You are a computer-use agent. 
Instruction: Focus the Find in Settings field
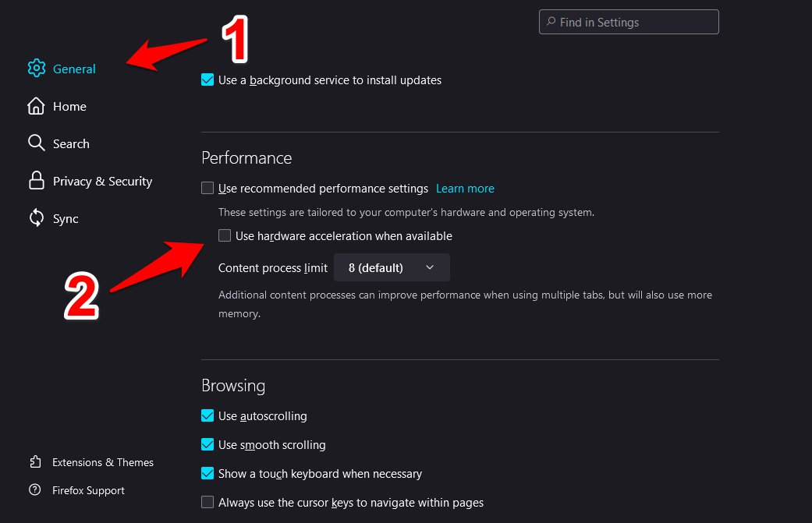pyautogui.click(x=629, y=22)
